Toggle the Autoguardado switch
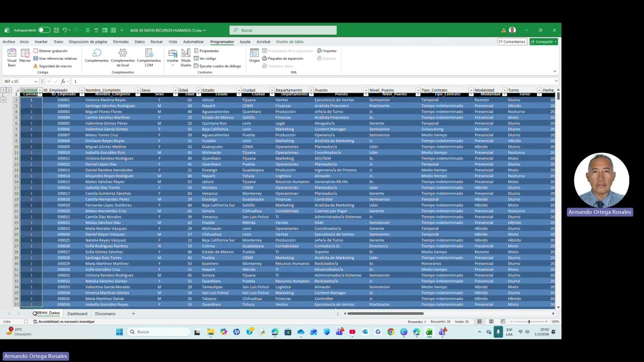Image resolution: width=644 pixels, height=362 pixels. tap(44, 30)
